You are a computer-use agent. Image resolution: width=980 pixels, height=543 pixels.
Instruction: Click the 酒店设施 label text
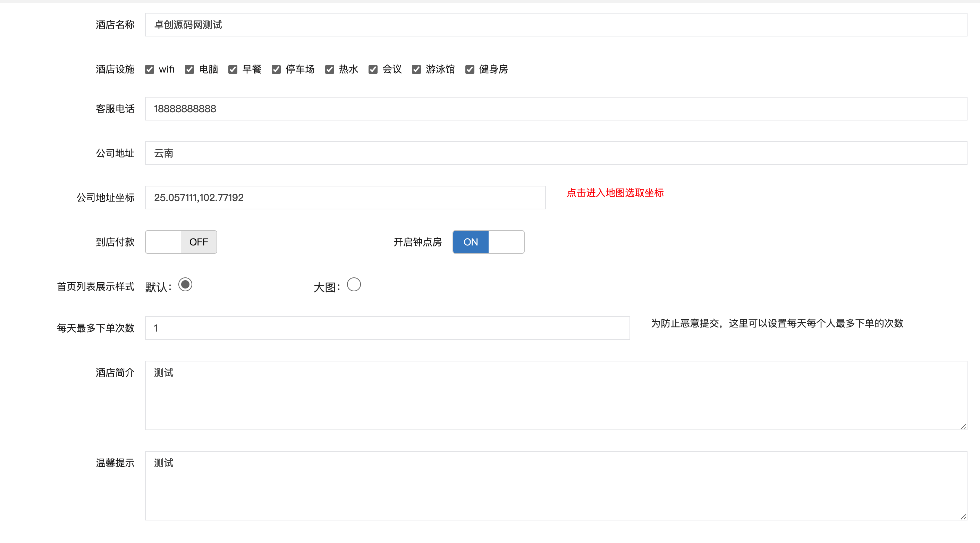click(115, 69)
